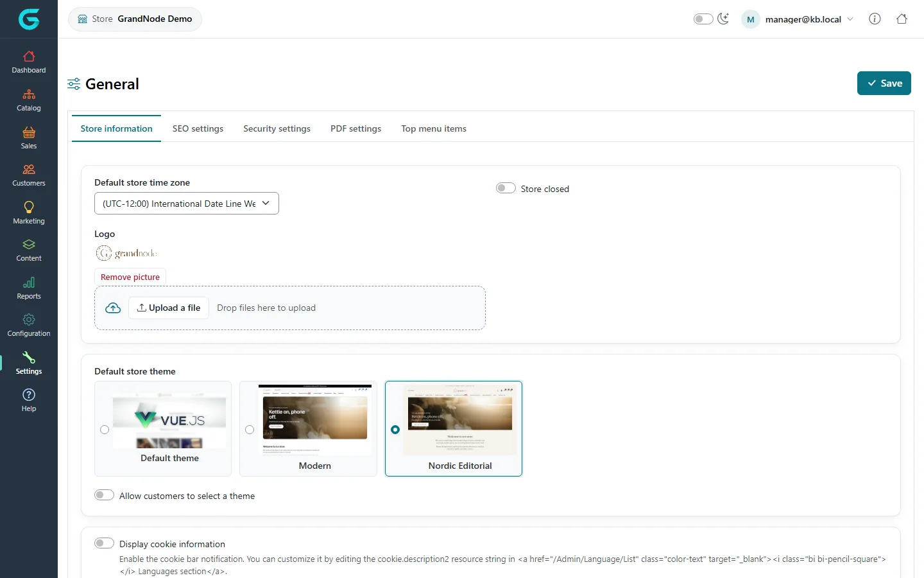This screenshot has height=578, width=924.
Task: Select the Modern theme radio button
Action: (250, 430)
